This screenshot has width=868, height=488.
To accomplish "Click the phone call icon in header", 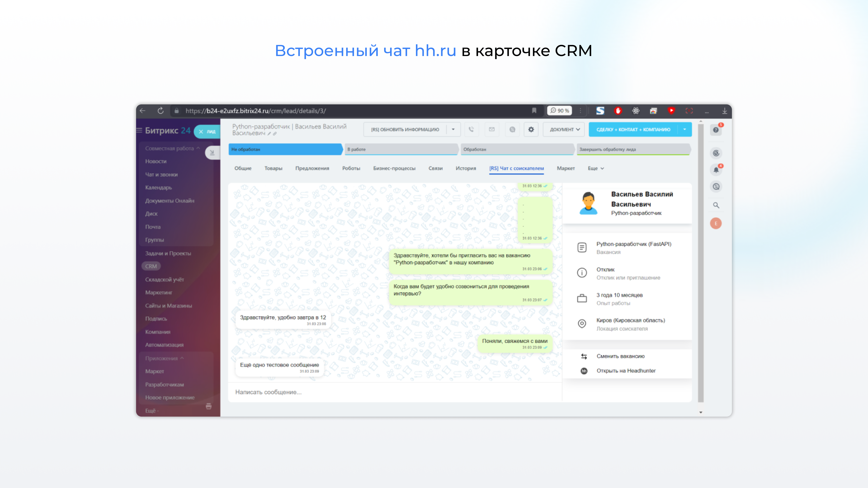I will (471, 129).
